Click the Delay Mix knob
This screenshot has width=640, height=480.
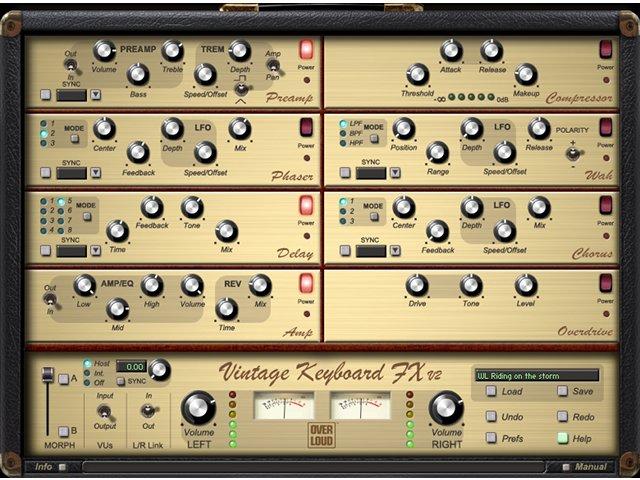(x=226, y=231)
